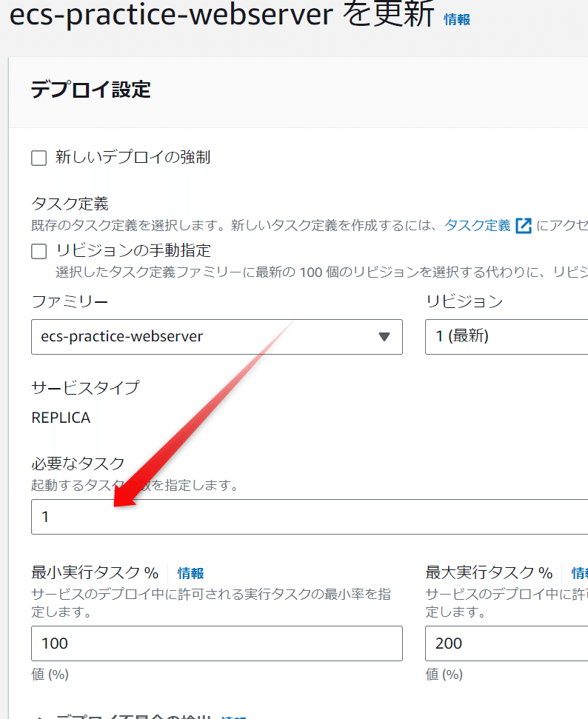Click the リビジョン field label
Image resolution: width=588 pixels, height=719 pixels.
click(x=464, y=301)
